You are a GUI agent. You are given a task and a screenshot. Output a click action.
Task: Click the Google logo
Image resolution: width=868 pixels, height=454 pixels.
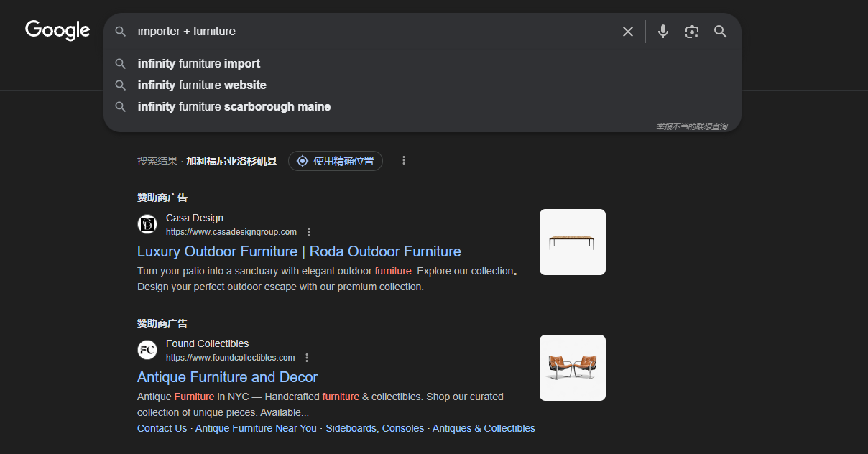[x=57, y=30]
